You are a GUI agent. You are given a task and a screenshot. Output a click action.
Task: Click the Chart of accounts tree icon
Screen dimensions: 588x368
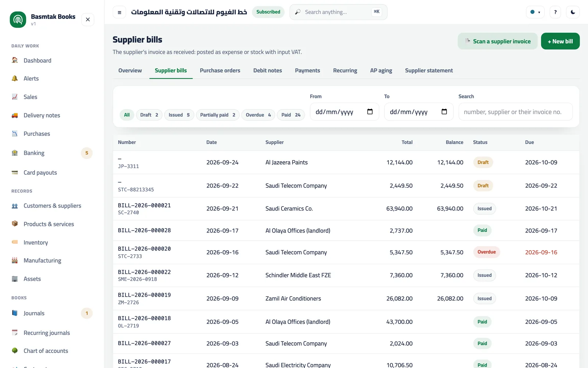15,351
